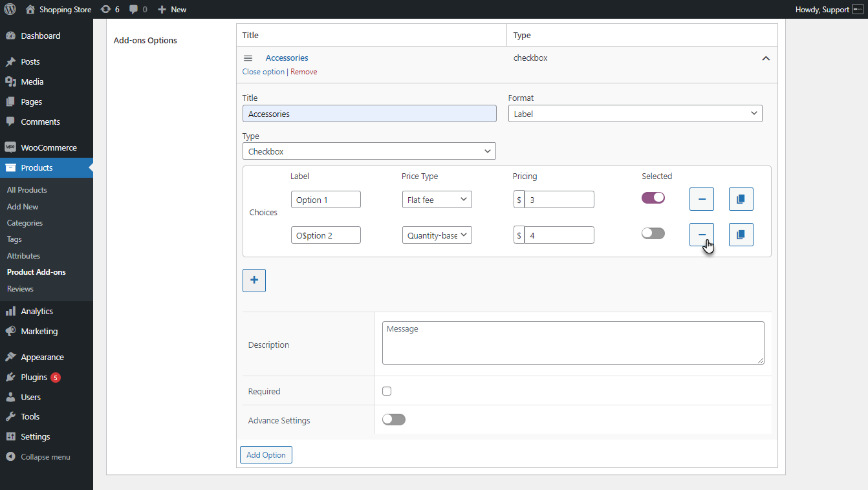Remove Option 1 choice with the minus button
Image resolution: width=868 pixels, height=490 pixels.
(x=702, y=199)
